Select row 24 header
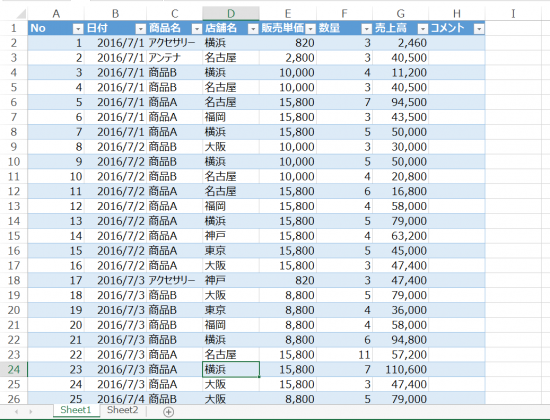The width and height of the screenshot is (550, 420). tap(14, 369)
